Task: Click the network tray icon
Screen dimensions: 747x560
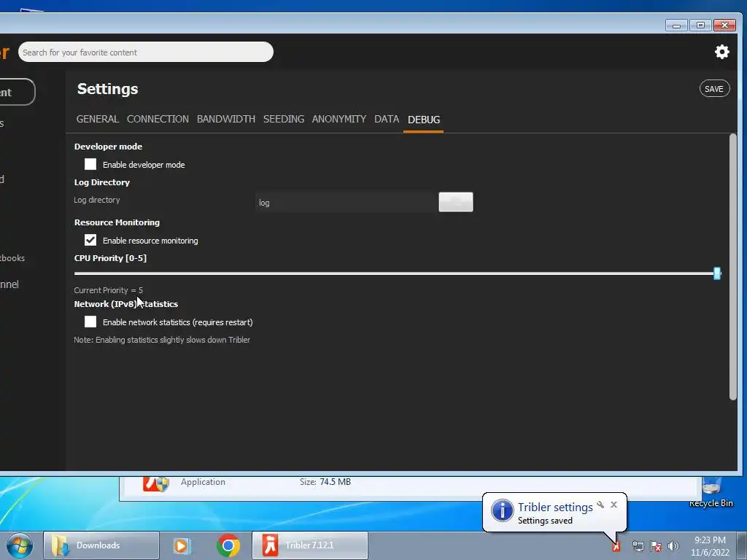Action: (x=638, y=547)
